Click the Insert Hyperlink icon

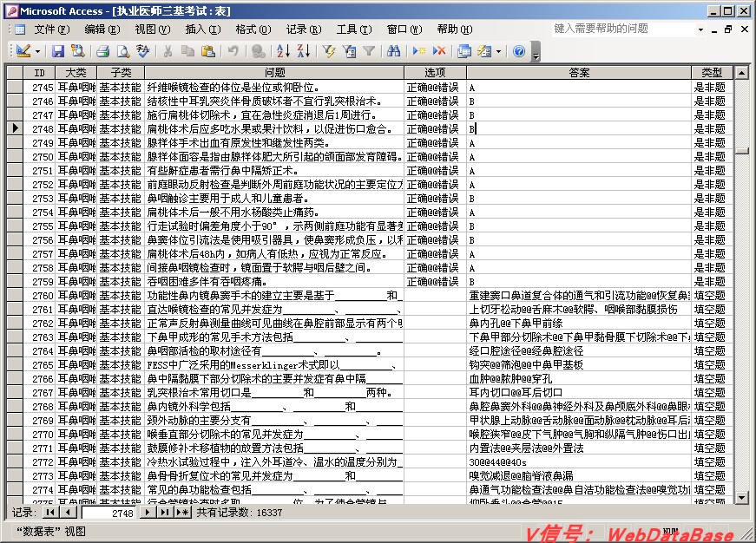point(259,50)
